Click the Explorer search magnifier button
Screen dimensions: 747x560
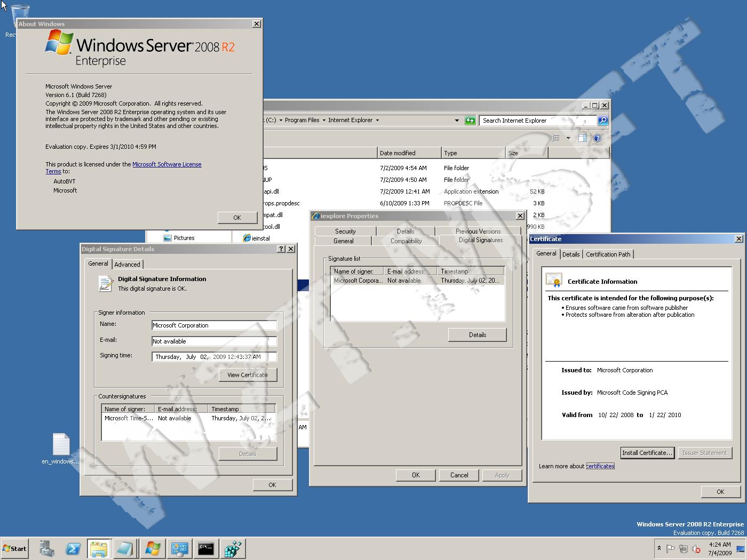point(603,121)
